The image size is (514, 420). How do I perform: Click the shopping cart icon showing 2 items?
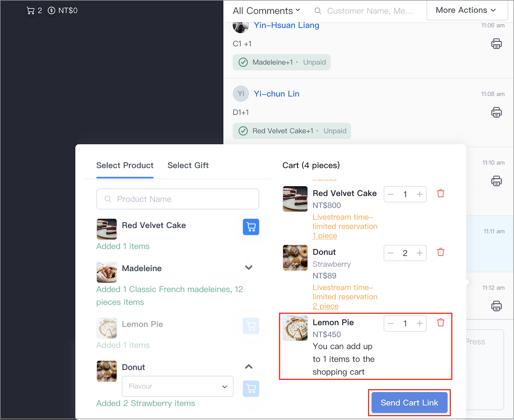(31, 10)
